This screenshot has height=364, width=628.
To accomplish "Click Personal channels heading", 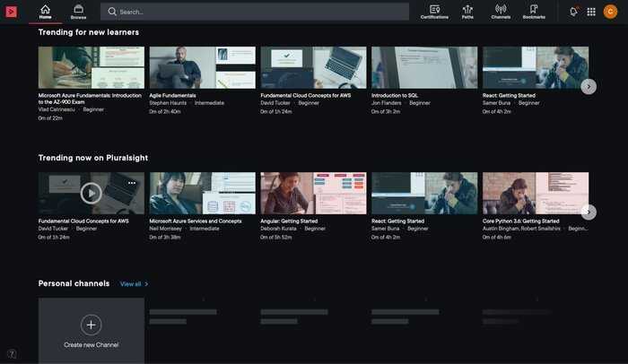I will point(74,283).
